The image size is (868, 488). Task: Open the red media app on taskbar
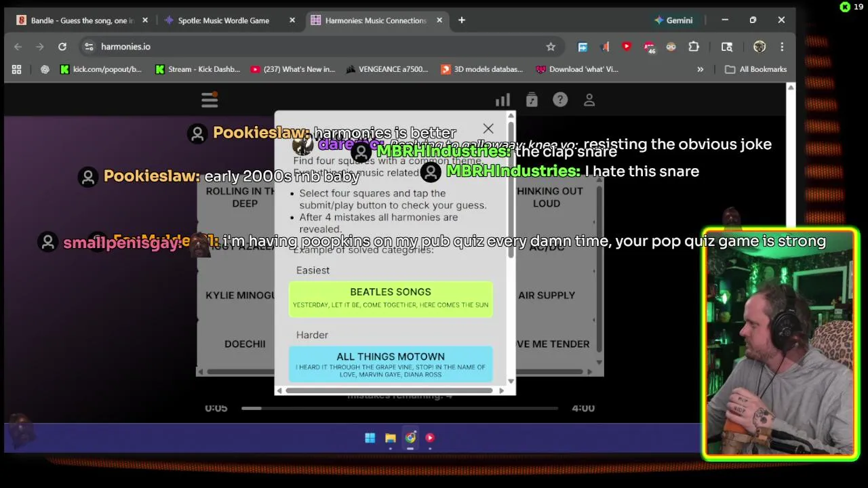pyautogui.click(x=430, y=438)
